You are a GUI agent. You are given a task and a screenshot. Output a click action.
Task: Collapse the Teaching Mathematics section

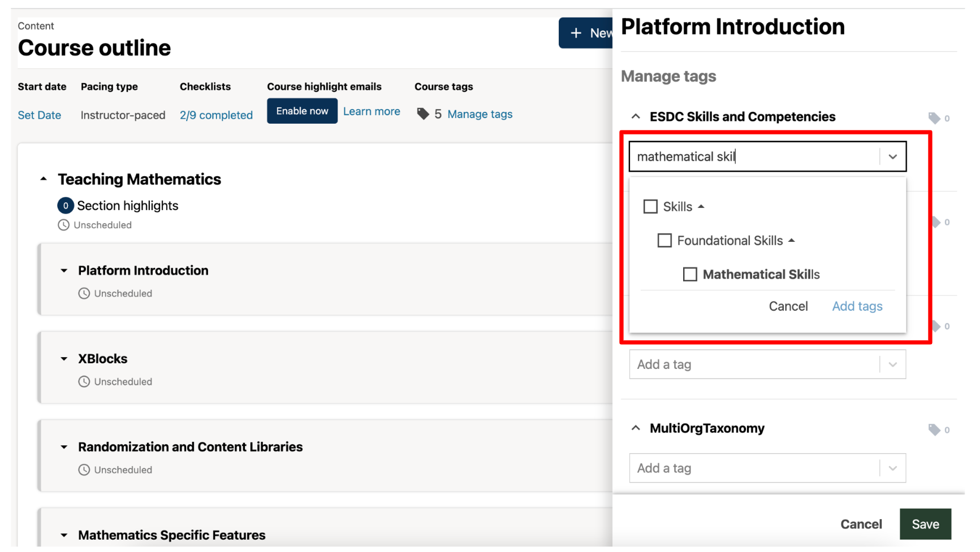click(x=44, y=179)
